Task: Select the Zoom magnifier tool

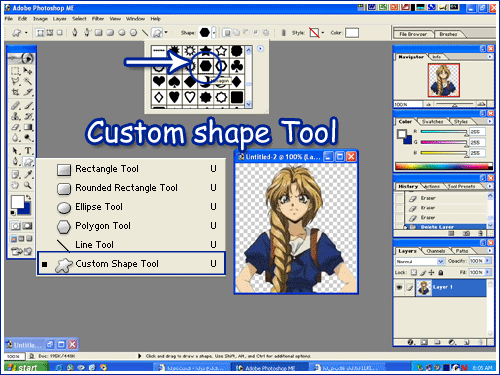Action: [x=28, y=185]
